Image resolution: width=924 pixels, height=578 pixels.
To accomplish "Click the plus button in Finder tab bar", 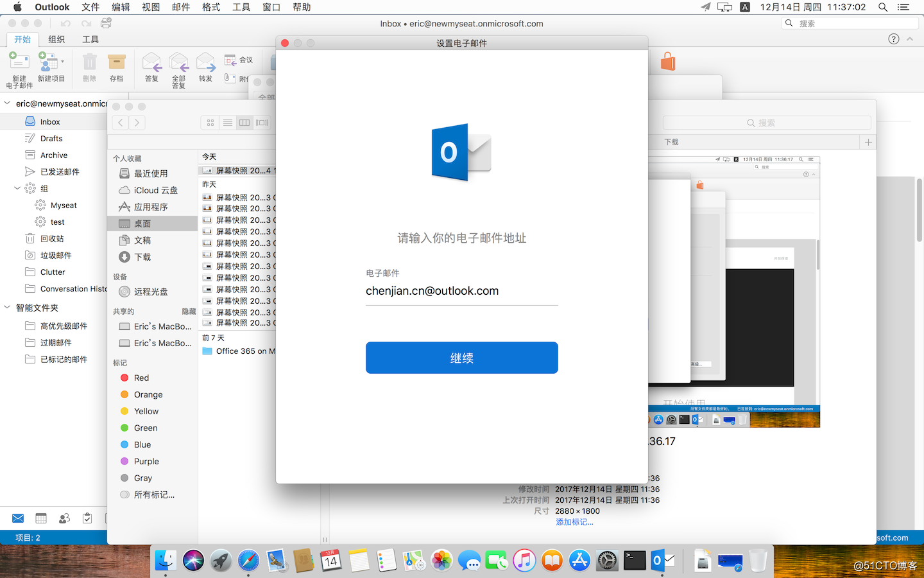I will pyautogui.click(x=868, y=142).
